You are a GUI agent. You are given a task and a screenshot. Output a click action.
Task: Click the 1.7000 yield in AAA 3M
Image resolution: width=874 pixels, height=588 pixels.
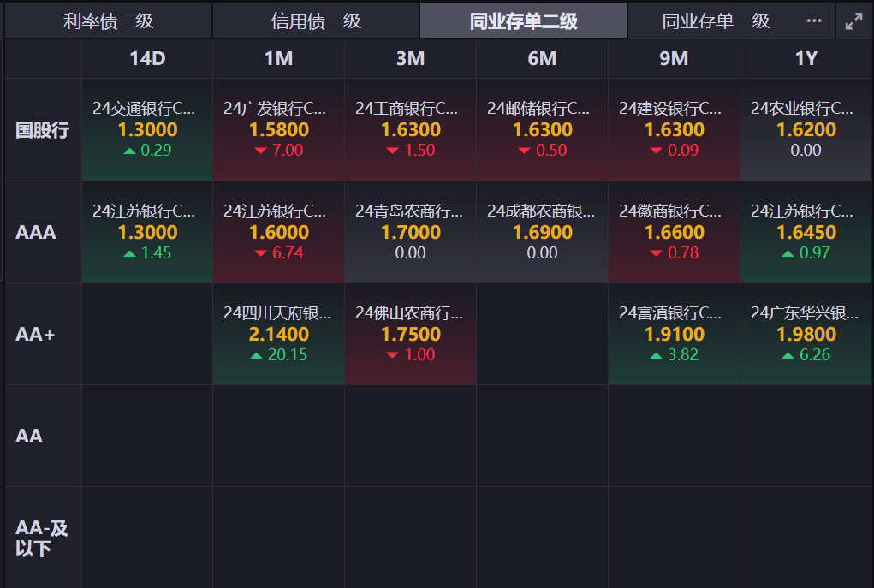click(411, 233)
